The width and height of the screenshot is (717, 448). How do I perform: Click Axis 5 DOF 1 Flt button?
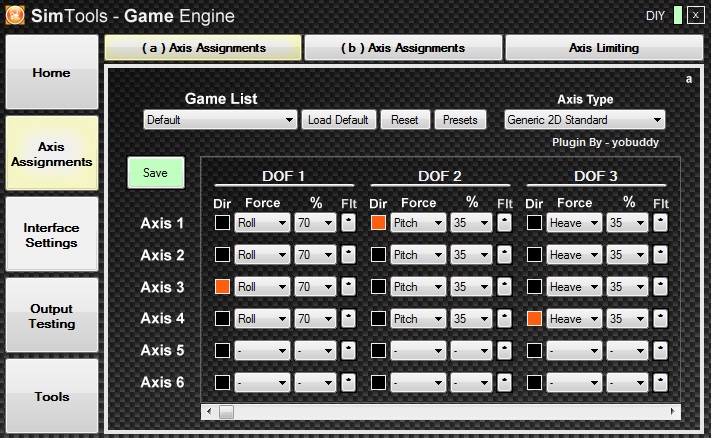348,351
